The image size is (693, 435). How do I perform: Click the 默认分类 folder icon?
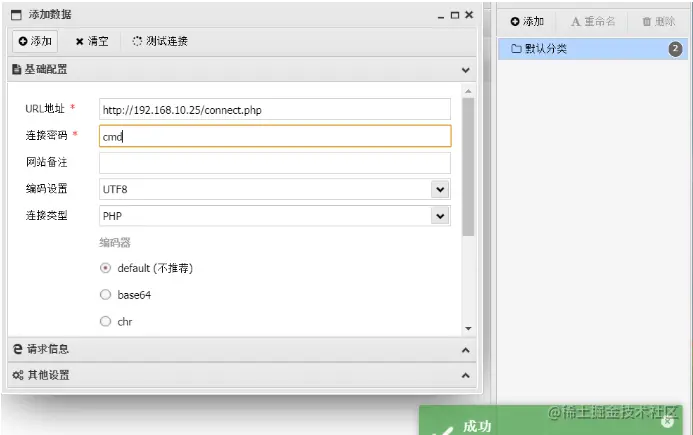pos(516,49)
